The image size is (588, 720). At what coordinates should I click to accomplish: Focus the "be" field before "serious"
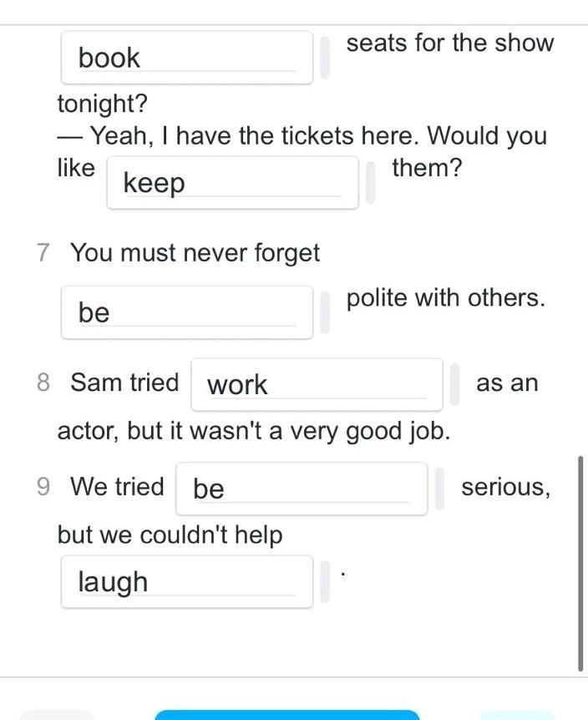(301, 489)
